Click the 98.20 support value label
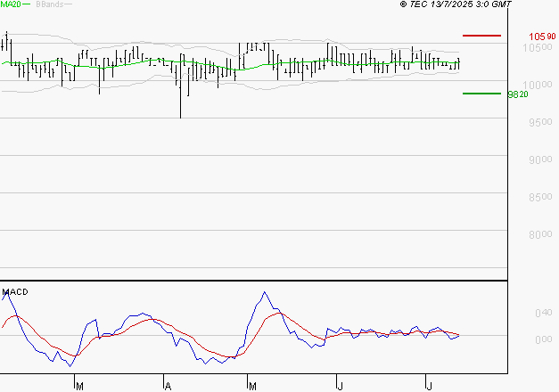The image size is (559, 392). 518,94
